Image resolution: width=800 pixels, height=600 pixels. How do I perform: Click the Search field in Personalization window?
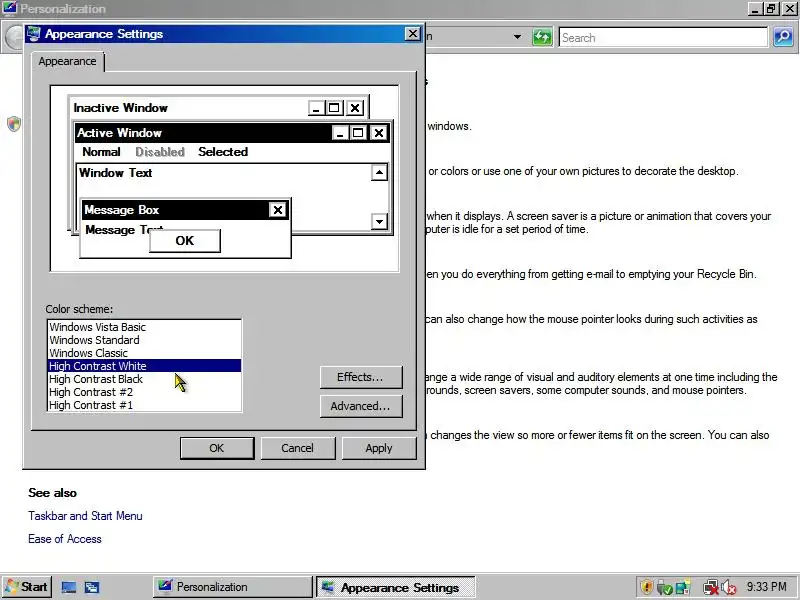(x=663, y=38)
